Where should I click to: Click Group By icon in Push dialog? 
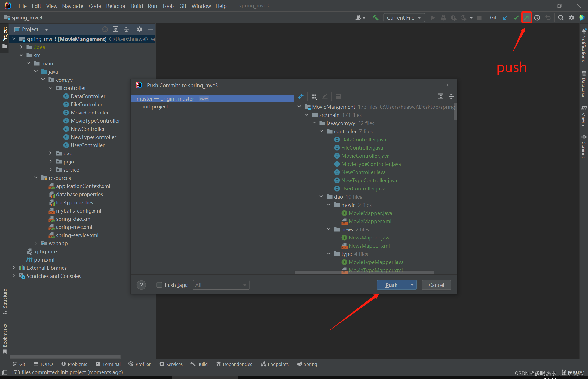314,96
